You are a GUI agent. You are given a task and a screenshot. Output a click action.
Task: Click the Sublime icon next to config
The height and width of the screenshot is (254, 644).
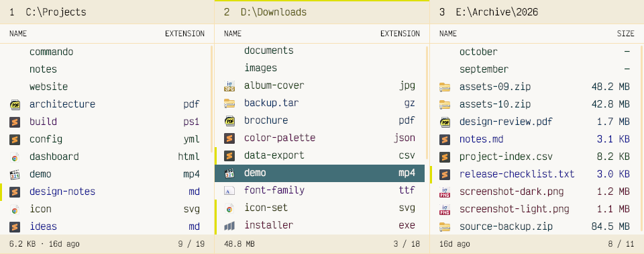(15, 140)
